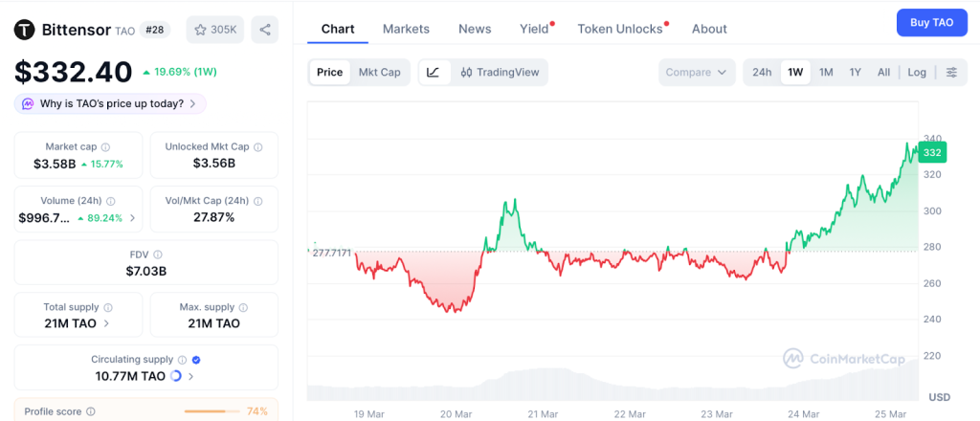Expand Total supply 21M TAO chevron
Screen dimensions: 980x421
(104, 323)
